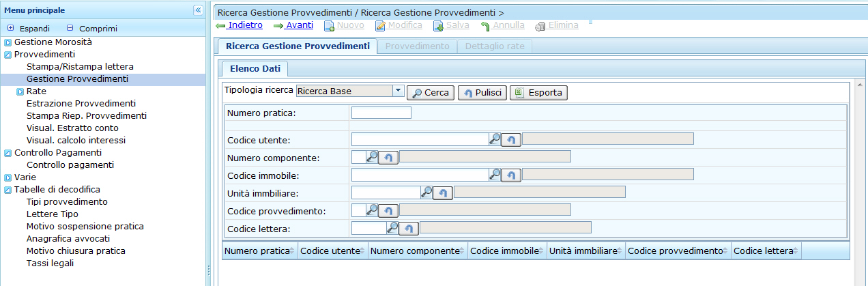
Task: Open lookup search for Codice lettera
Action: coord(392,227)
